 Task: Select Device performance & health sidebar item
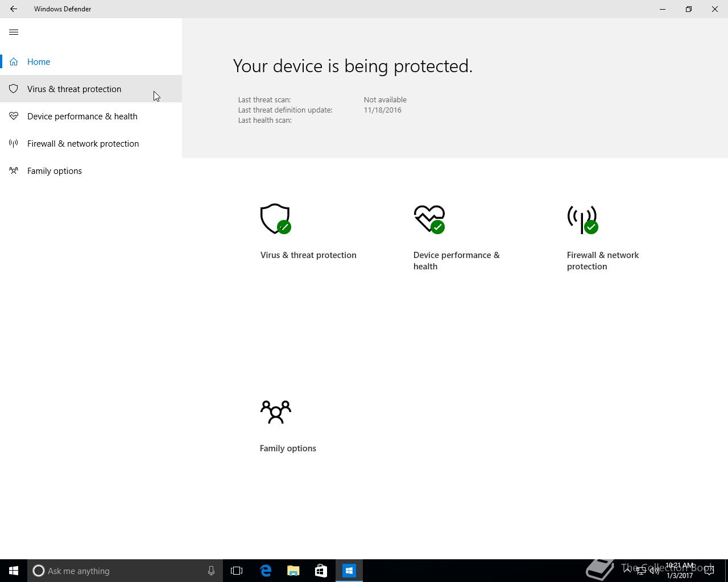point(91,116)
